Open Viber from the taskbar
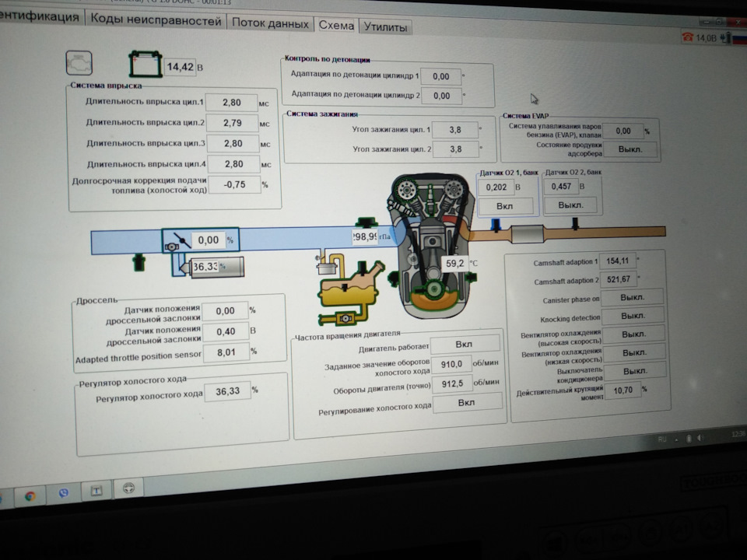This screenshot has height=560, width=747. [x=63, y=493]
